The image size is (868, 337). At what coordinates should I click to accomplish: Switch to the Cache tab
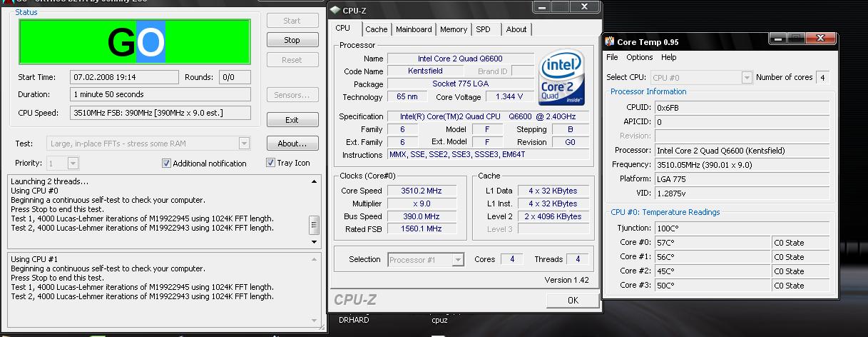tap(376, 29)
